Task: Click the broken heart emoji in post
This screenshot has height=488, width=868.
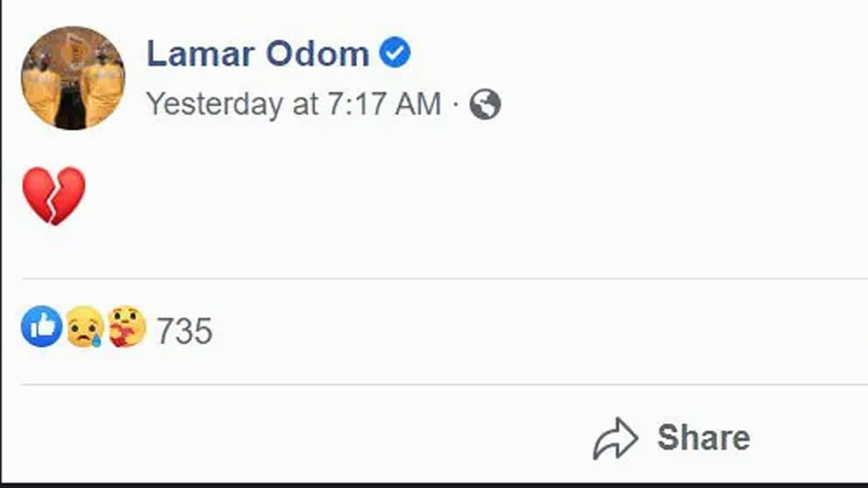Action: point(53,194)
